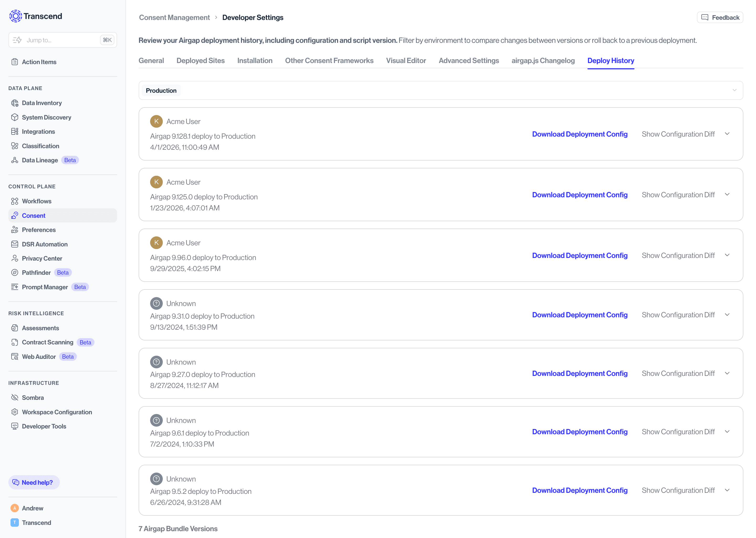Click the Privacy Center person icon
The width and height of the screenshot is (756, 538).
(x=14, y=258)
